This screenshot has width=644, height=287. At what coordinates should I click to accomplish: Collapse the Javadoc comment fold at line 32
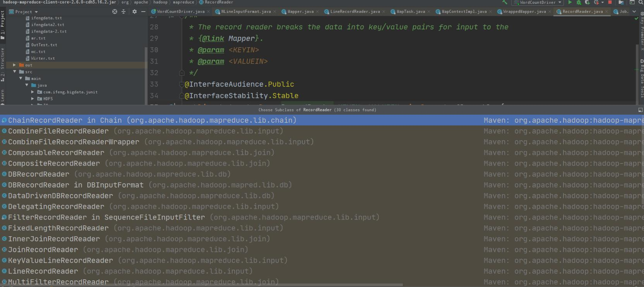pyautogui.click(x=182, y=73)
